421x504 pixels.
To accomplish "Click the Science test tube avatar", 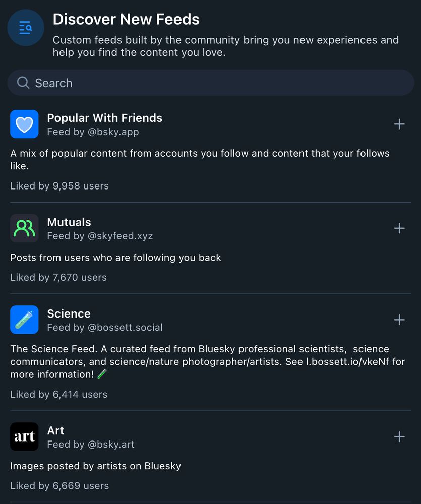I will click(x=24, y=320).
